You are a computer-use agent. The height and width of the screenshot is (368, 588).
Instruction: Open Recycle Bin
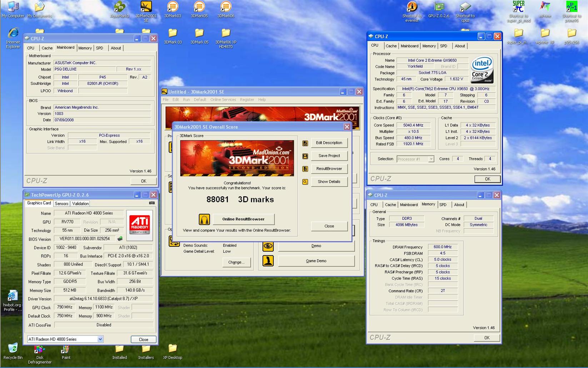click(x=13, y=351)
